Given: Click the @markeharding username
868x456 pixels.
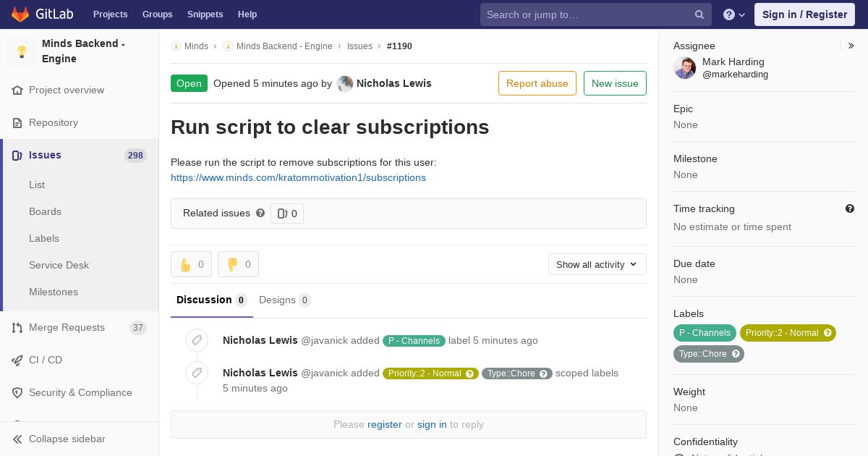Looking at the screenshot, I should tap(735, 75).
